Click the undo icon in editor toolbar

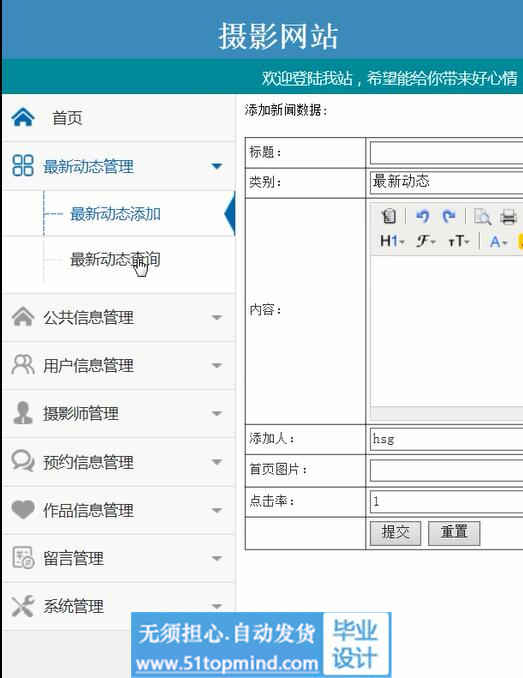422,216
